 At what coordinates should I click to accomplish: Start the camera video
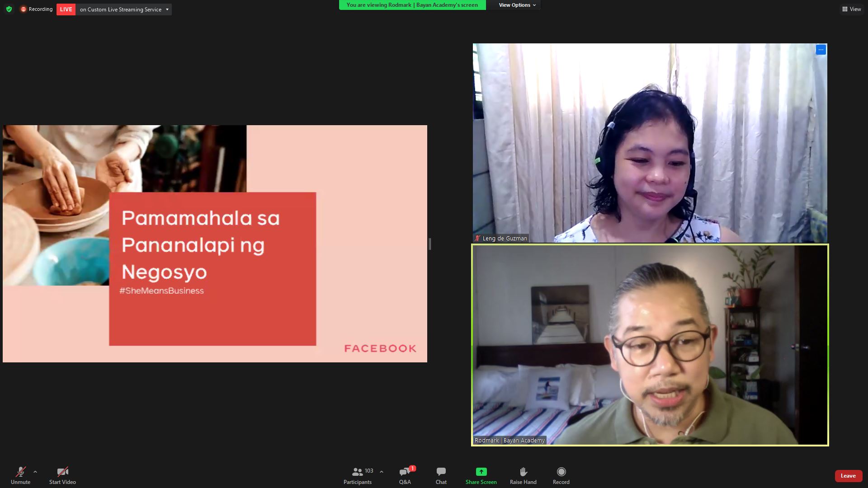(62, 476)
